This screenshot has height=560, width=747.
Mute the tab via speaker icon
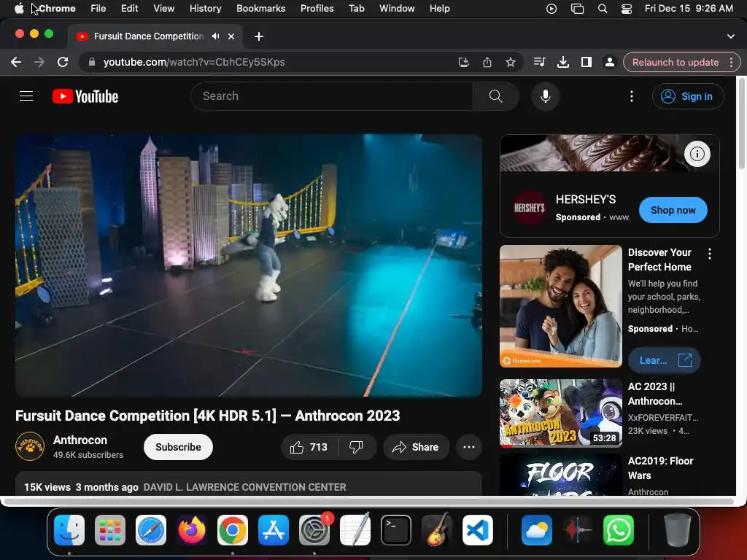216,36
